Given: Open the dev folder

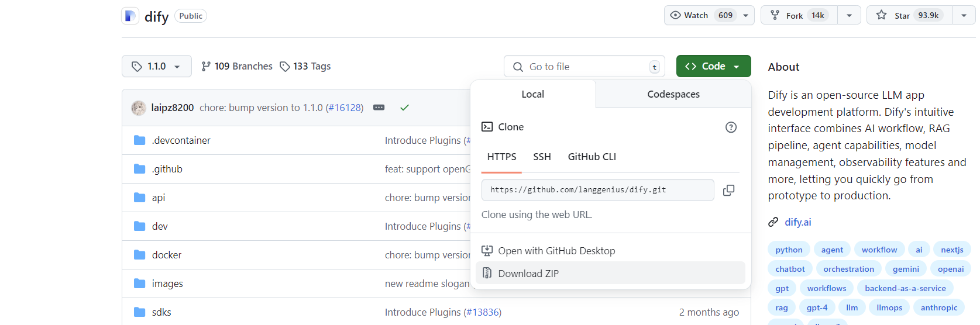Looking at the screenshot, I should coord(160,226).
